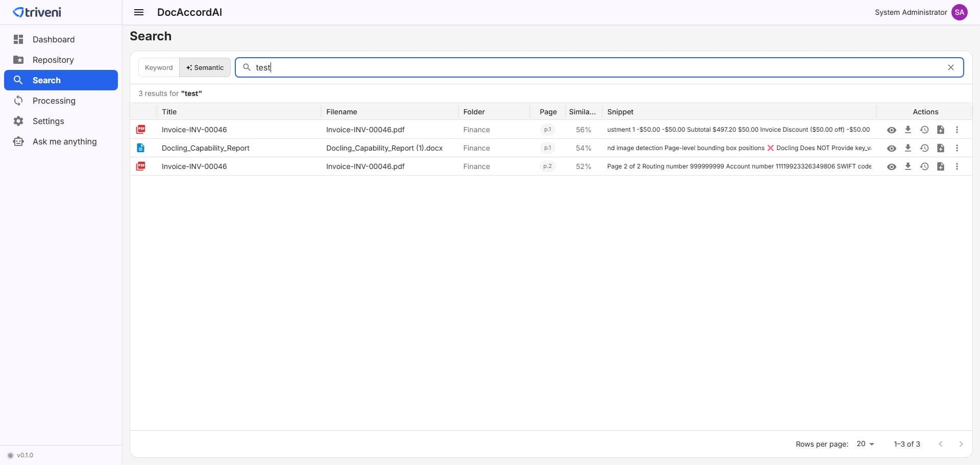Click the 56% similarity value
The height and width of the screenshot is (465, 980).
point(583,130)
